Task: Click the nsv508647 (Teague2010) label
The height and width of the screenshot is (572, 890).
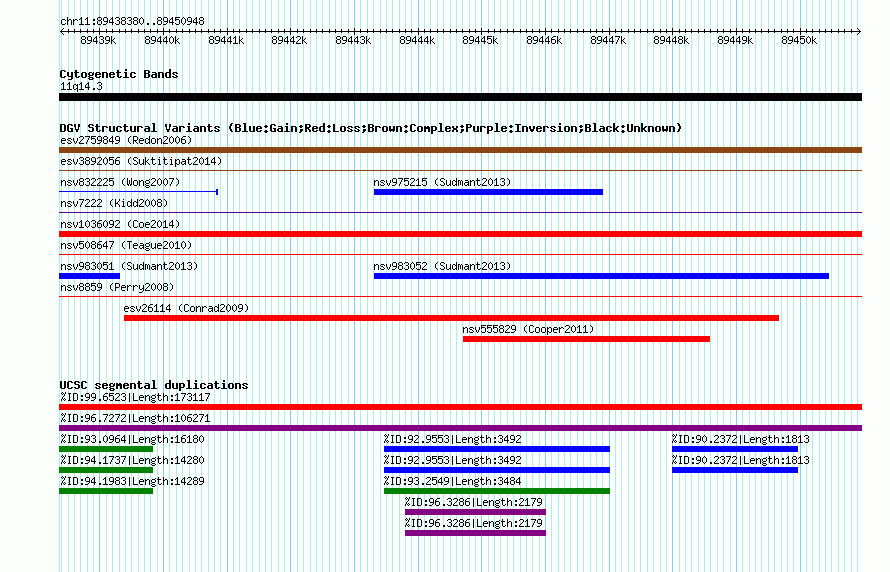Action: pyautogui.click(x=126, y=245)
